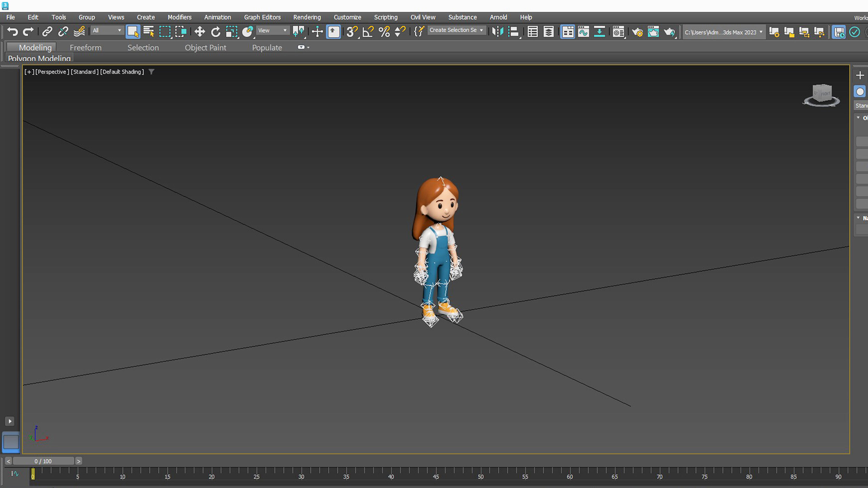Select the Unlink Selection icon
The height and width of the screenshot is (488, 868).
pyautogui.click(x=63, y=32)
